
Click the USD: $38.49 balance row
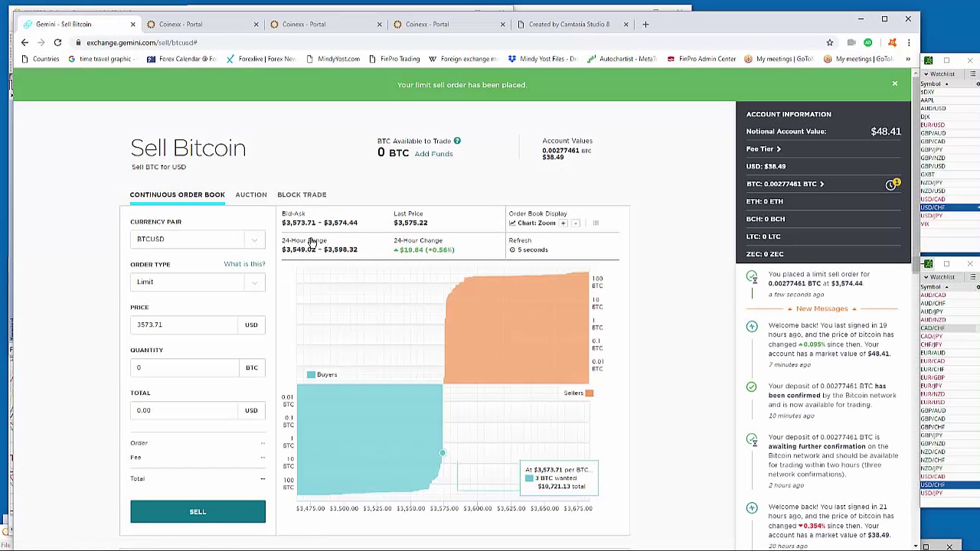[823, 166]
